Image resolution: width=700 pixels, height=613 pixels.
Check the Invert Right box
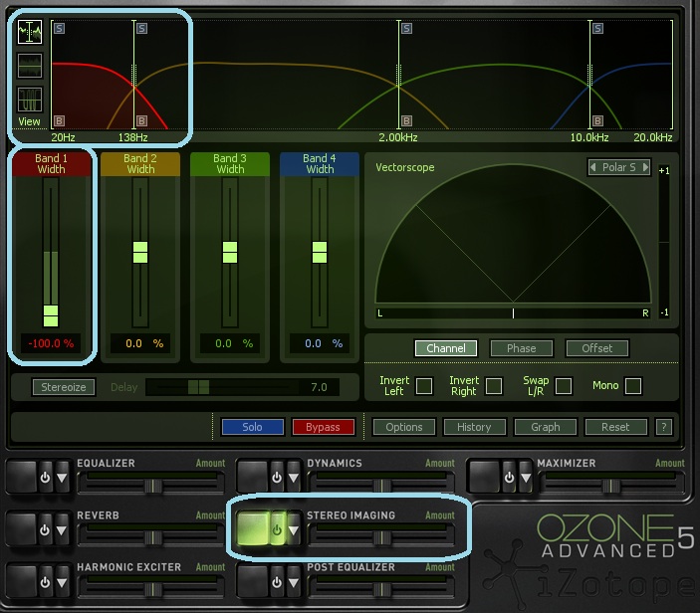pos(494,386)
